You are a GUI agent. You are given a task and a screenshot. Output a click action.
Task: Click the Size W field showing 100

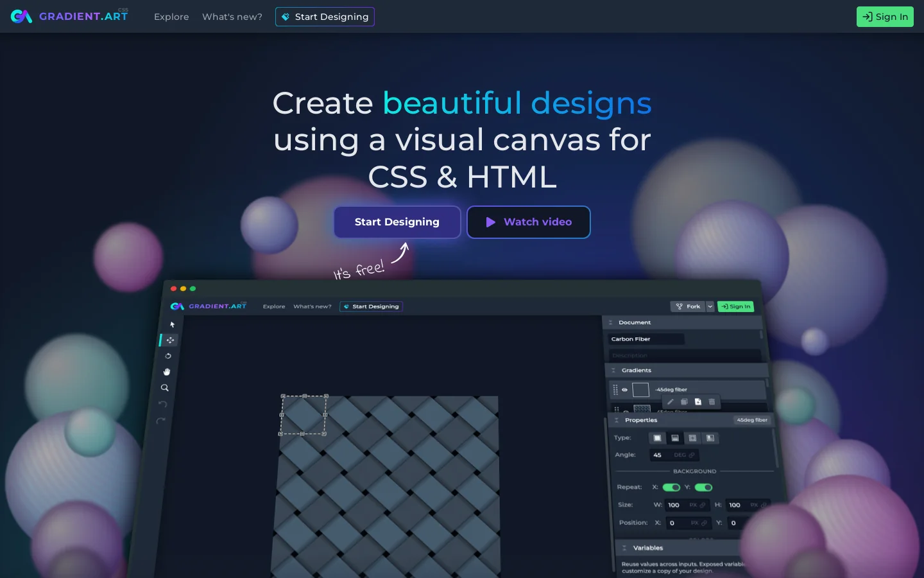click(x=687, y=505)
